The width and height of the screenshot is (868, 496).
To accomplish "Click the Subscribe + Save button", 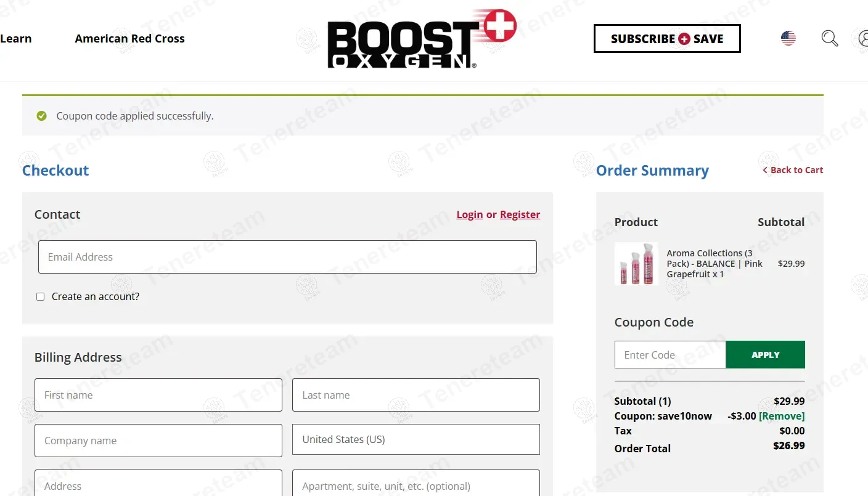I will [666, 39].
